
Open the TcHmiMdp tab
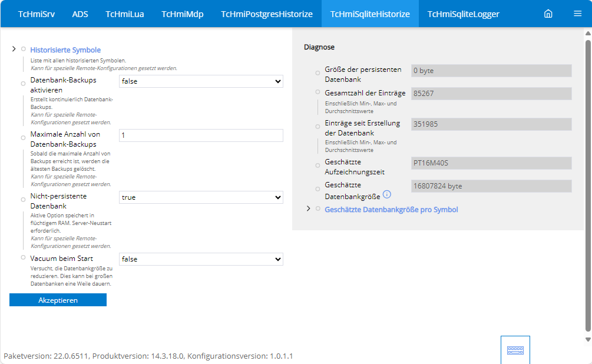[183, 14]
